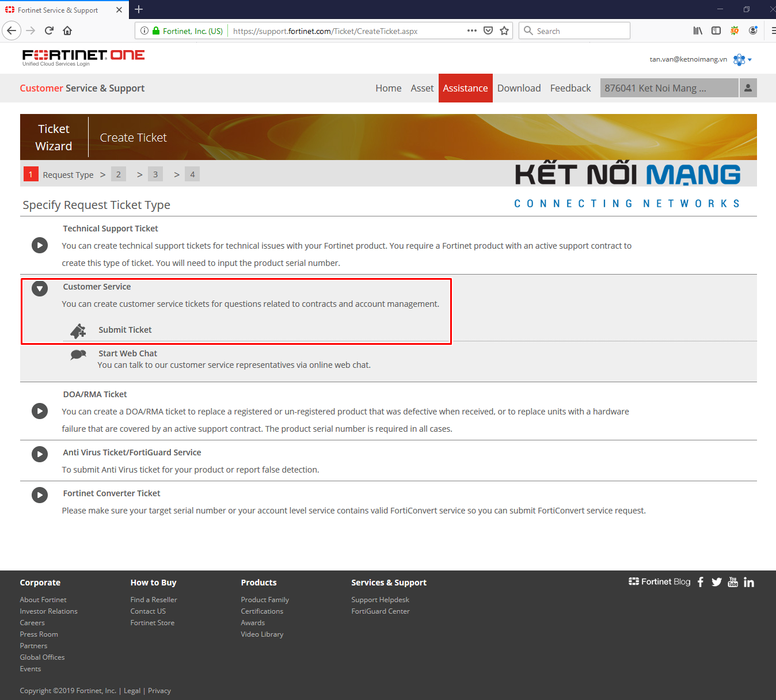This screenshot has width=776, height=700.
Task: Open Fortinet LinkedIn page icon
Action: (x=749, y=582)
